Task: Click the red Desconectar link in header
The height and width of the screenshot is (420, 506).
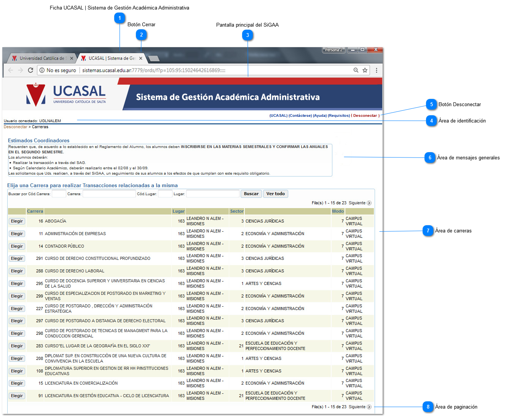Action: [x=365, y=116]
